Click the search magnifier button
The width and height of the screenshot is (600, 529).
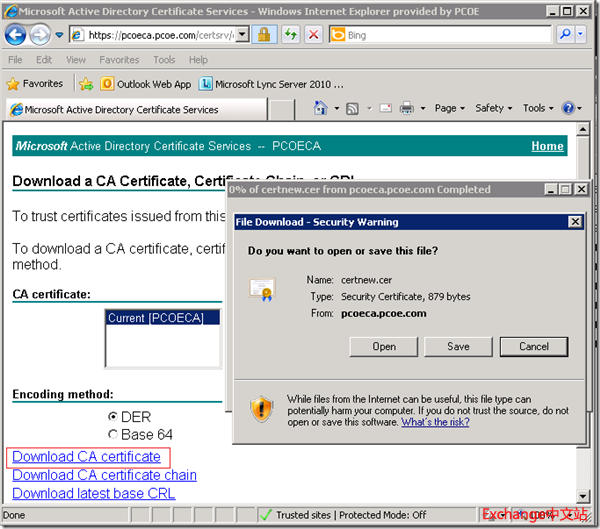(x=565, y=35)
